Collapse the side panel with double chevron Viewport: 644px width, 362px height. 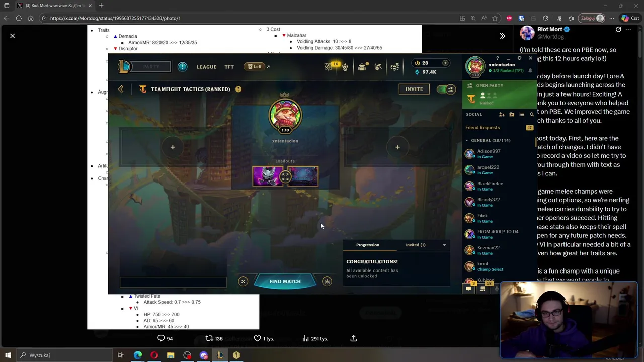(x=502, y=36)
